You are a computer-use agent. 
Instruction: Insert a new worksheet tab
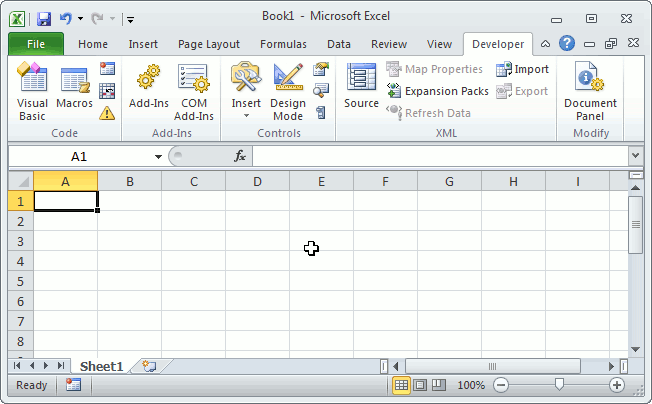[149, 366]
